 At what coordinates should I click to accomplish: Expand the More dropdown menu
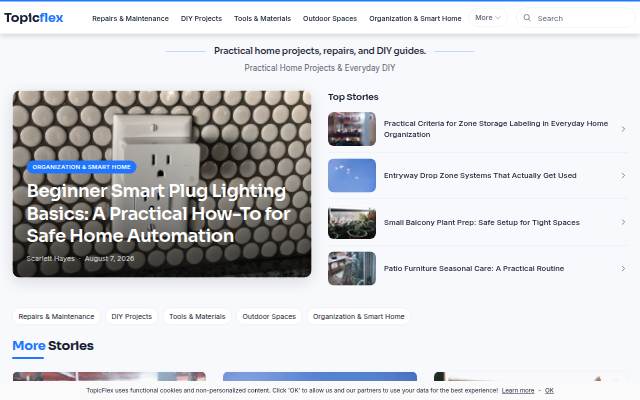coord(488,18)
